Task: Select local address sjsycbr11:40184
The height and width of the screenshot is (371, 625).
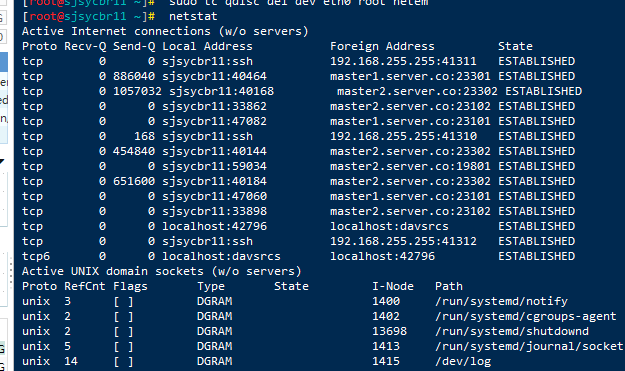Action: tap(214, 181)
